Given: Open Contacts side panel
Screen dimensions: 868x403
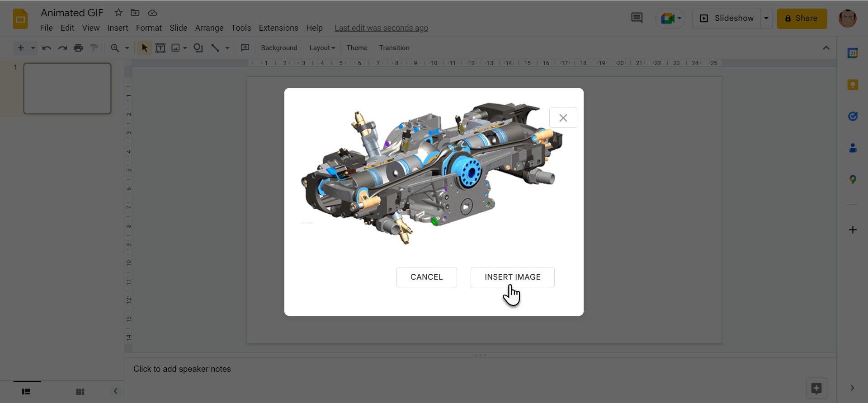Looking at the screenshot, I should [853, 148].
